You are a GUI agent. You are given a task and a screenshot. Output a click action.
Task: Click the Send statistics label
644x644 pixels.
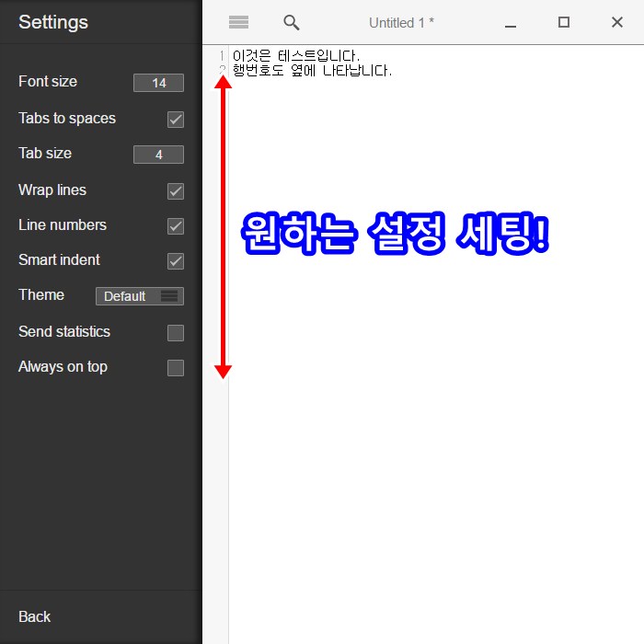[64, 331]
